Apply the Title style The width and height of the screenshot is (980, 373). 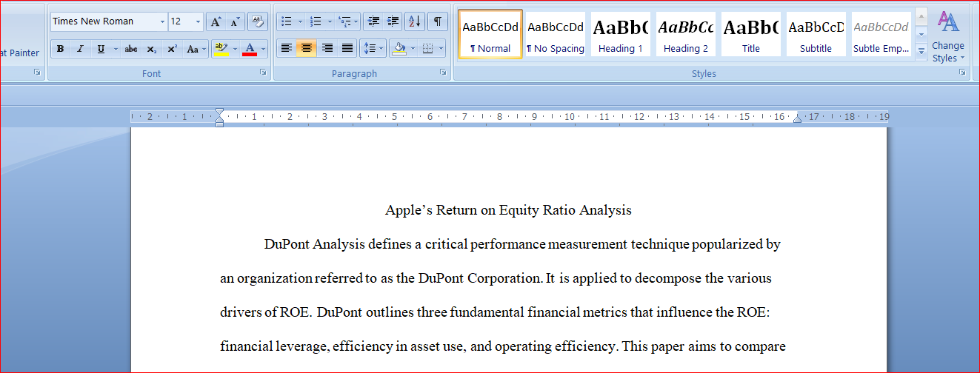coord(751,34)
